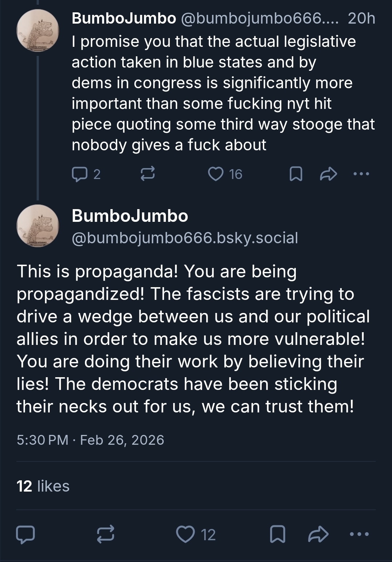The height and width of the screenshot is (562, 392).
Task: Like the parent post with 16 likes
Action: tap(216, 174)
